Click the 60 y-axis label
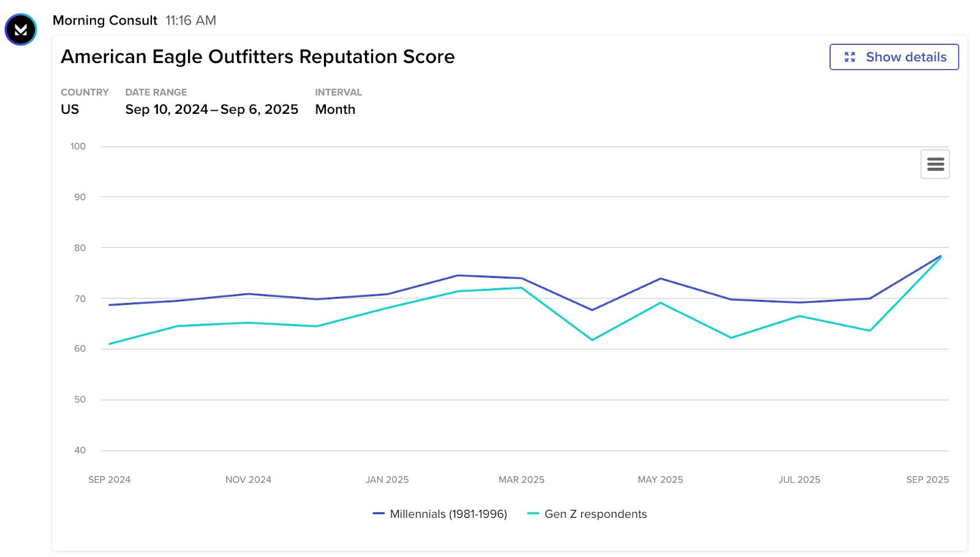This screenshot has height=557, width=980. [x=80, y=349]
